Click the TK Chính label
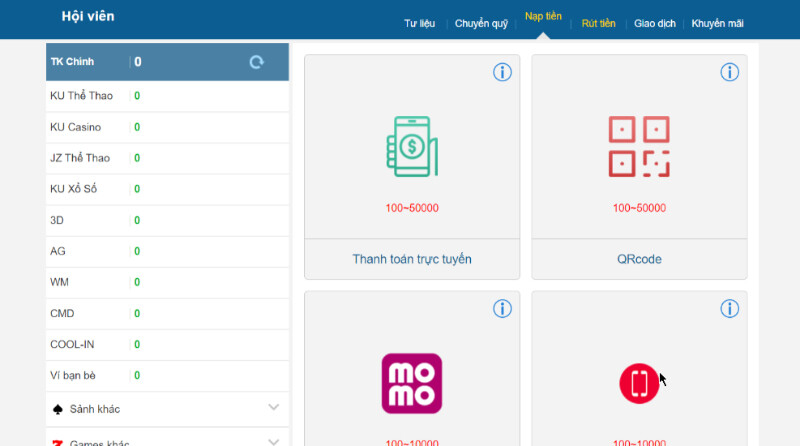 click(x=72, y=62)
